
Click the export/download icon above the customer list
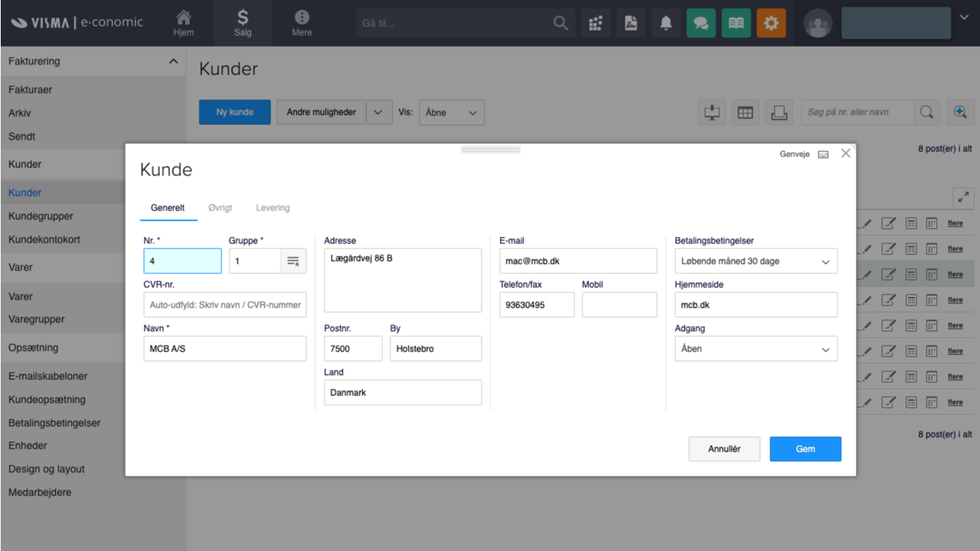[x=712, y=112]
